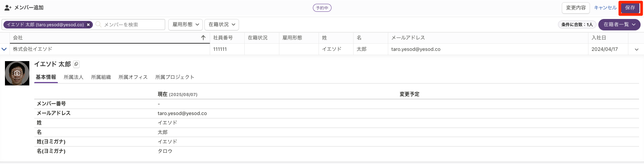
Task: Click the 入社日 column header
Action: tap(599, 38)
